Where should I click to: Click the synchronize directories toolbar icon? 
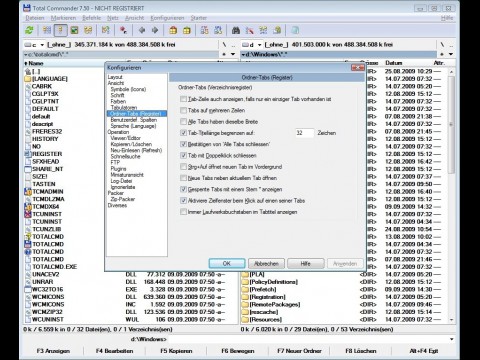pos(263,30)
